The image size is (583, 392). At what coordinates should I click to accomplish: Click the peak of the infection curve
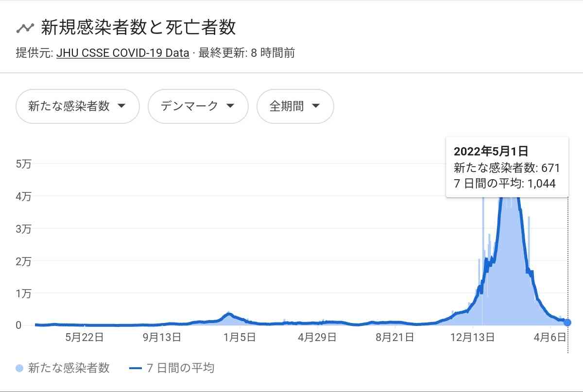(x=509, y=199)
